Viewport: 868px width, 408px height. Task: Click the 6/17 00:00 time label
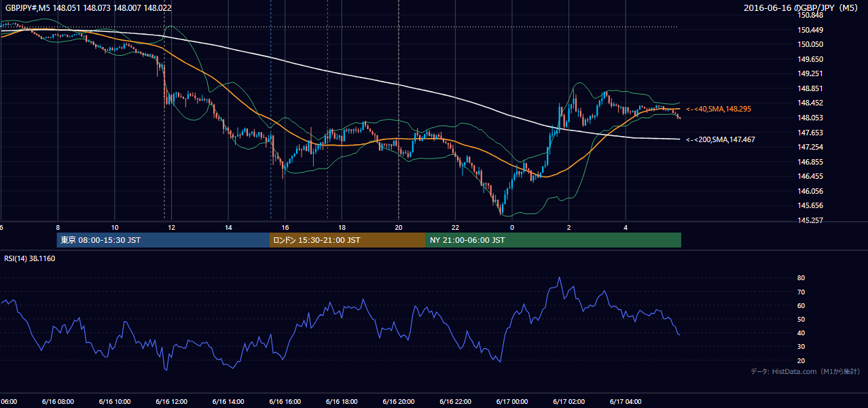point(512,401)
